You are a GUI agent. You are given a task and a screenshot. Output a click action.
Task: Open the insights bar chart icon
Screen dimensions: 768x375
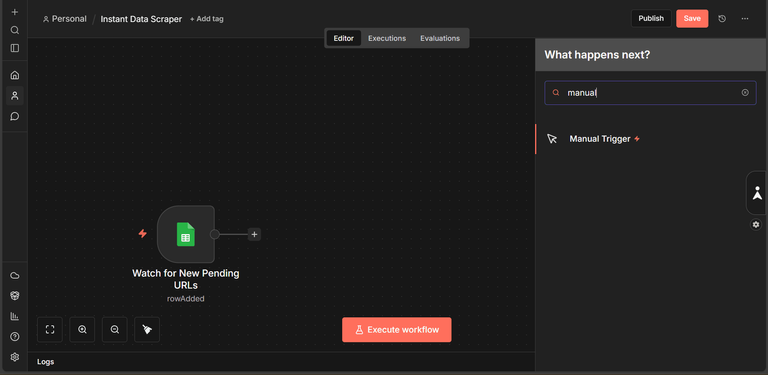click(x=15, y=316)
